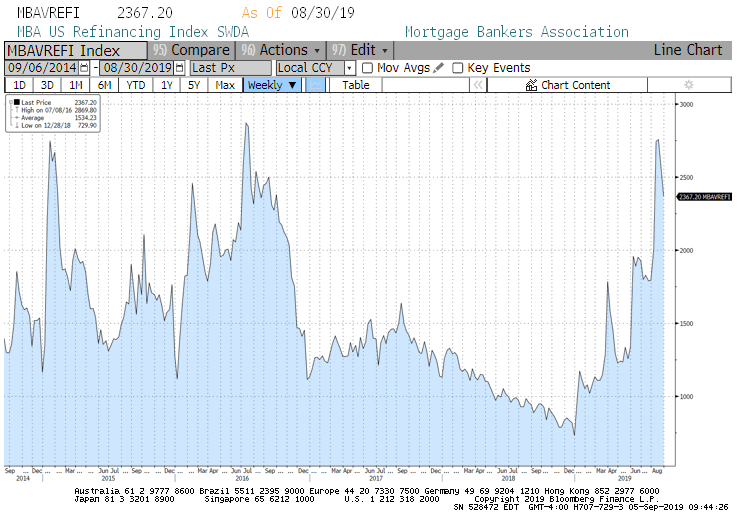Enable the Key Events checkbox

point(458,68)
